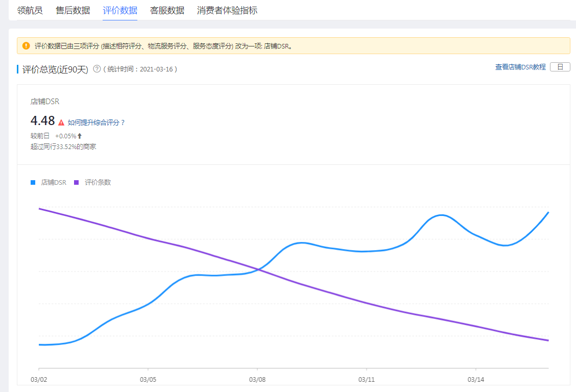This screenshot has width=576, height=392.
Task: Click the help question mark beside 评价总览
Action: pos(97,69)
